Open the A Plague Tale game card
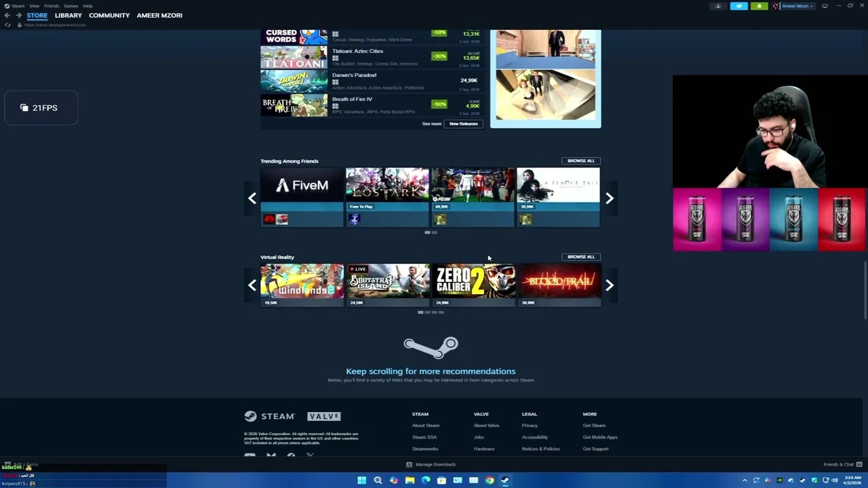 pos(558,197)
